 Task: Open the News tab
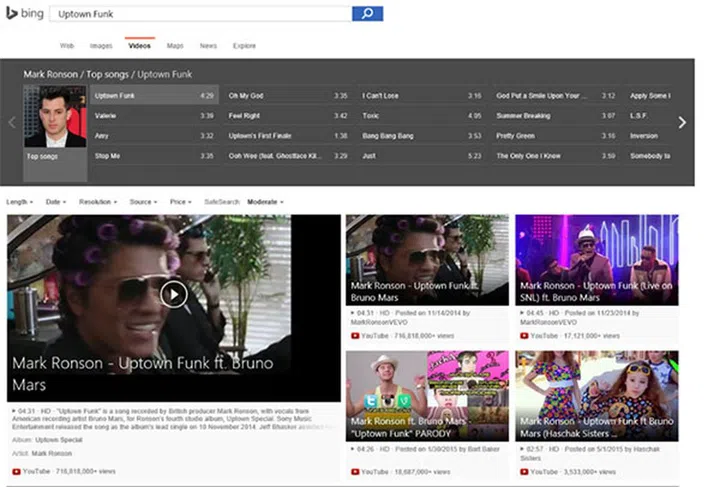(x=208, y=45)
